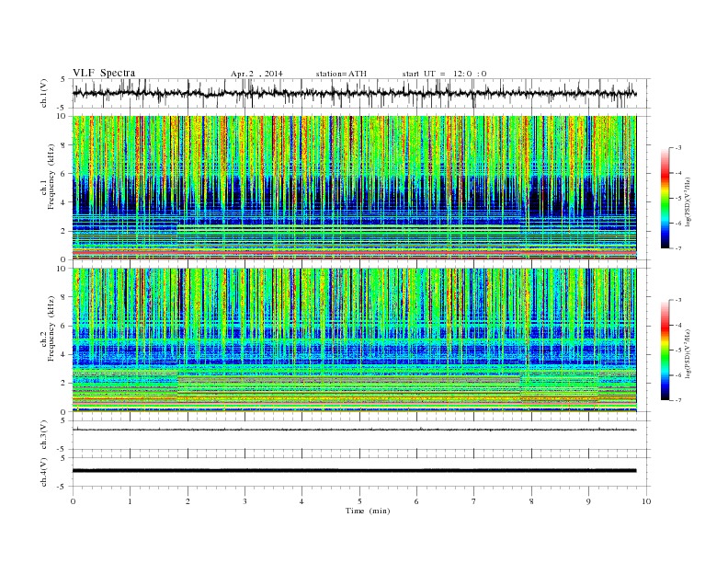
Task: Click the 'ch.1(V)' waveform axis label
Action: click(44, 93)
